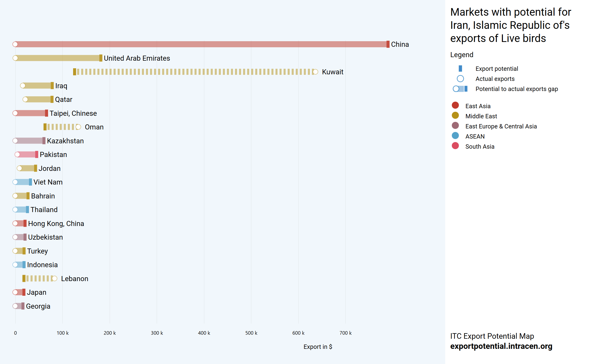Click the Taipei, Chinese country label
Screen dimensions: 597x364
tap(73, 113)
